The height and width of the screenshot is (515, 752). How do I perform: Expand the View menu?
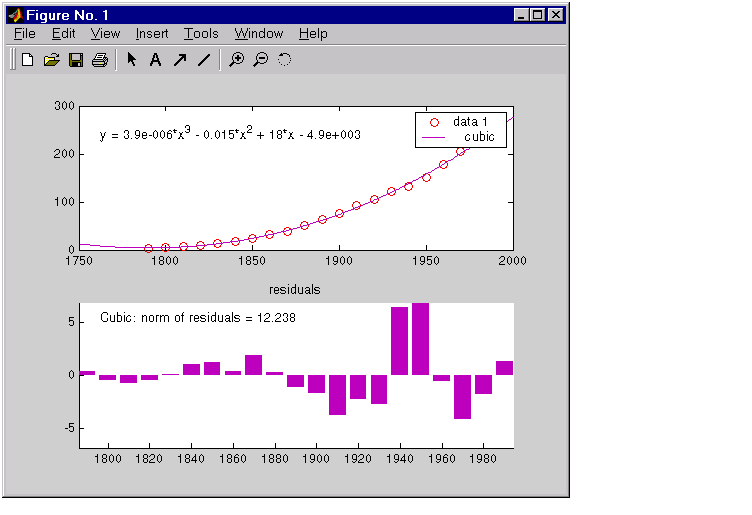click(105, 34)
